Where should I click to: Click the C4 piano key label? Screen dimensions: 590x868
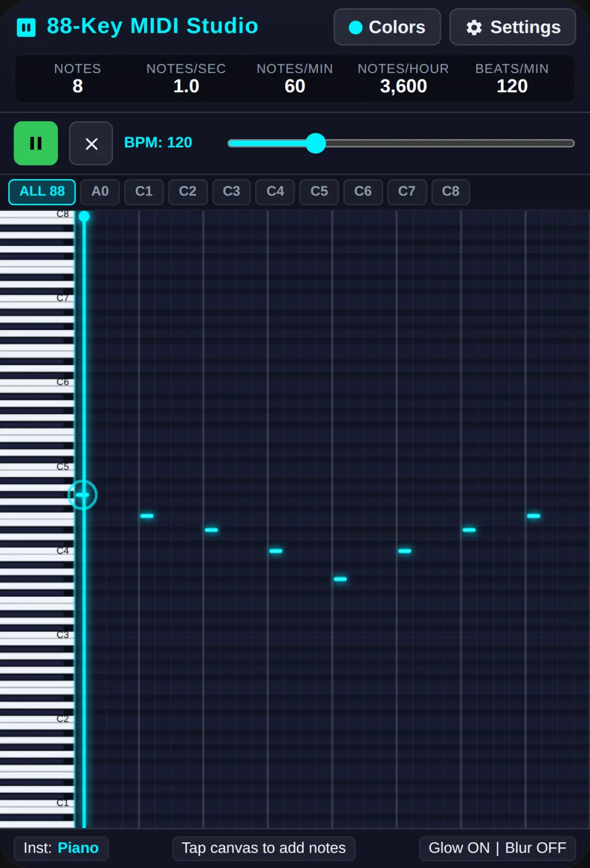click(63, 551)
